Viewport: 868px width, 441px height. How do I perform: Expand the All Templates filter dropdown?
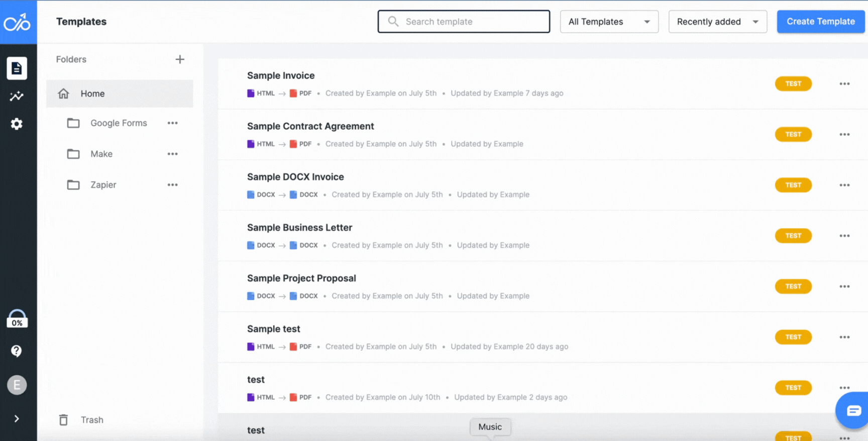point(609,22)
